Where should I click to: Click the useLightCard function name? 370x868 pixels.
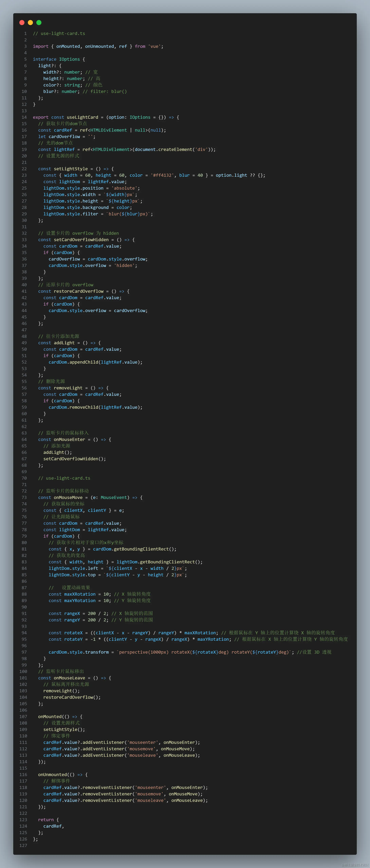pos(82,117)
